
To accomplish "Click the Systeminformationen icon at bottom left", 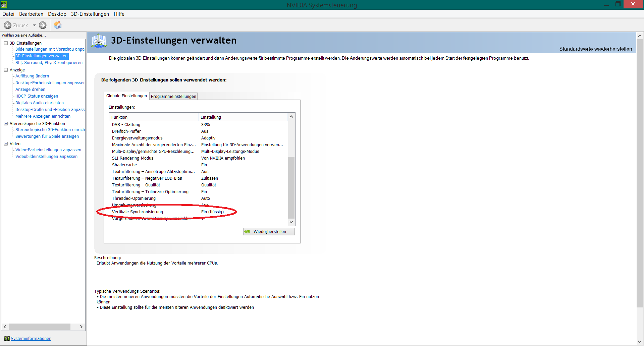I will point(7,339).
